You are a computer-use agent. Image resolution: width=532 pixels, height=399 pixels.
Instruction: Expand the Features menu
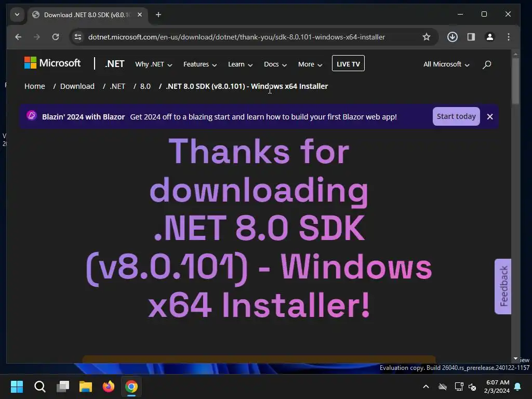click(x=200, y=64)
